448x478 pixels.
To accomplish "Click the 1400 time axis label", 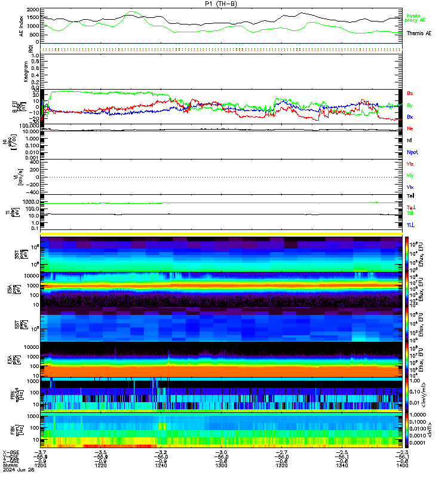I will [402, 465].
